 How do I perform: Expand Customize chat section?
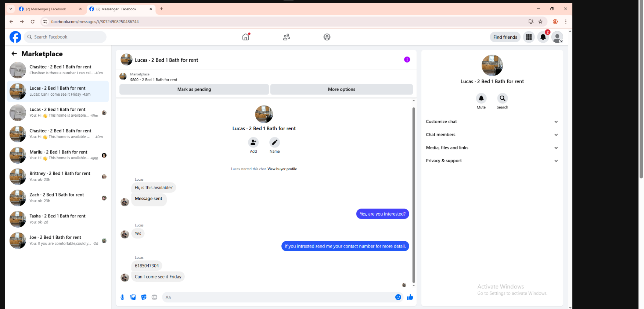tap(492, 122)
